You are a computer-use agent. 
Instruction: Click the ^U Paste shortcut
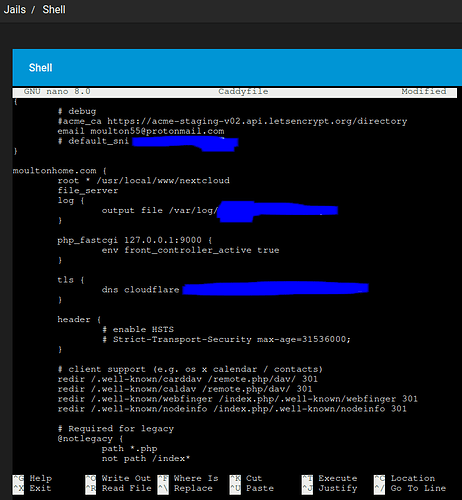(x=252, y=489)
